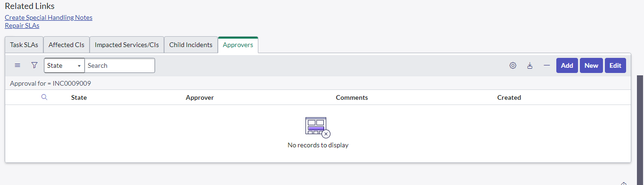This screenshot has width=644, height=185.
Task: Open the Affected CIs tab
Action: [66, 45]
